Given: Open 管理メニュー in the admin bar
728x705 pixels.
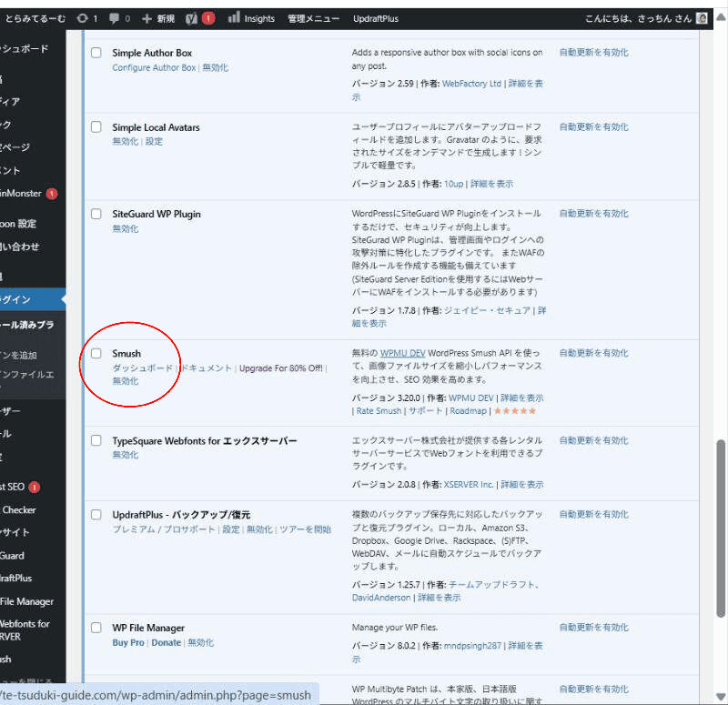Looking at the screenshot, I should (313, 18).
